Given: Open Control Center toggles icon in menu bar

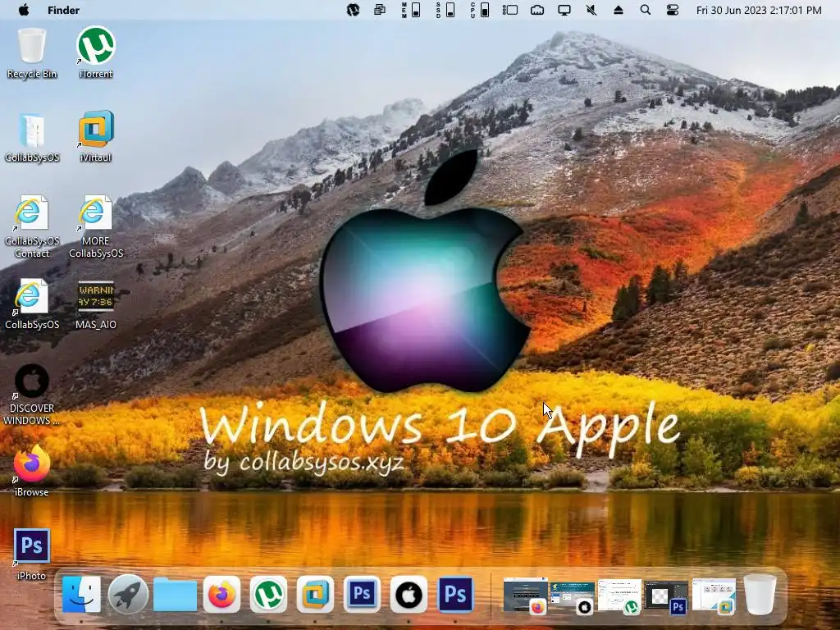Looking at the screenshot, I should coord(673,10).
